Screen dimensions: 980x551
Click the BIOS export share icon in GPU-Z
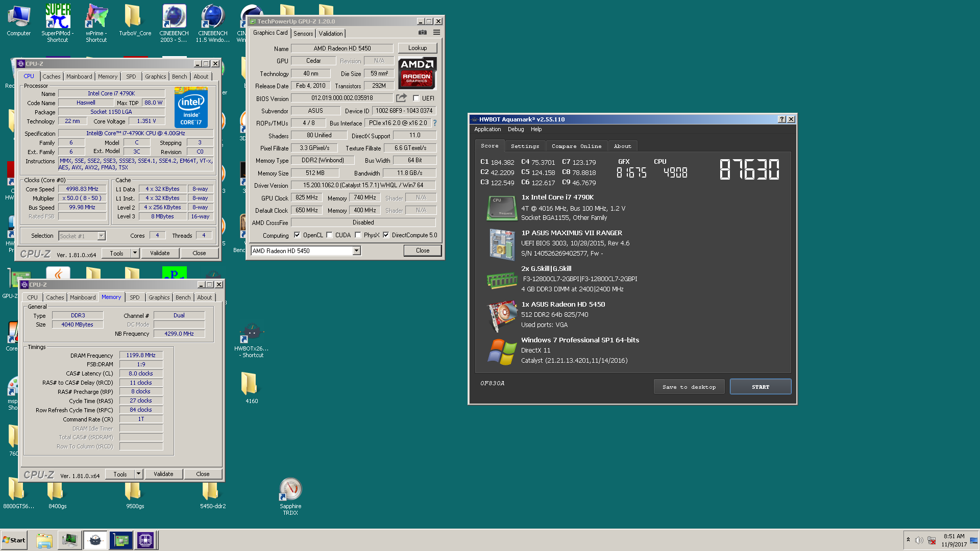pyautogui.click(x=402, y=98)
